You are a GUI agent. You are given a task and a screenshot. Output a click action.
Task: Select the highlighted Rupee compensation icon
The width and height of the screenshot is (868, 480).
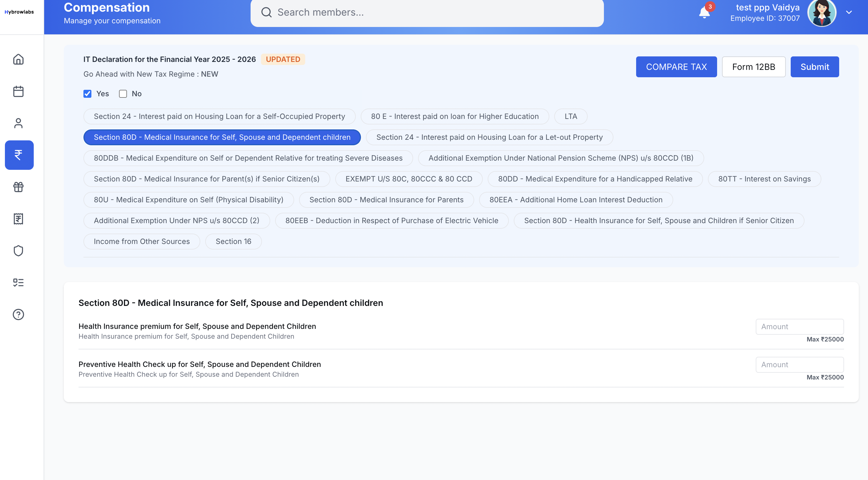coord(18,155)
